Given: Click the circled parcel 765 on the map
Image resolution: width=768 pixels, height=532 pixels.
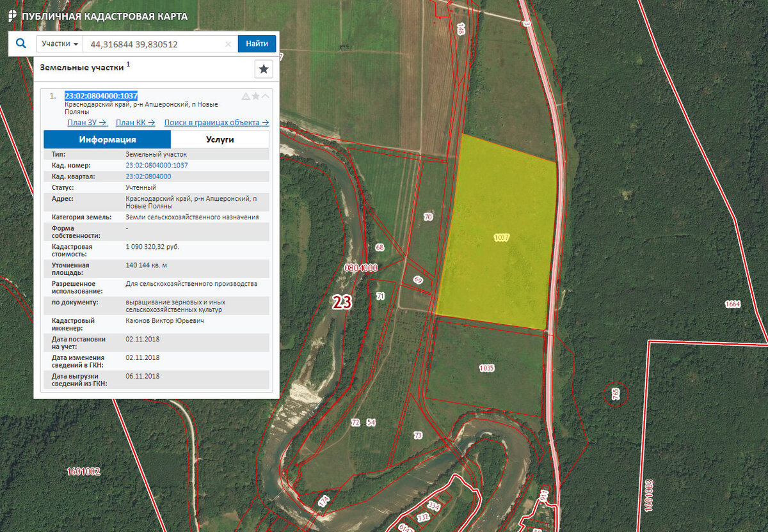Looking at the screenshot, I should point(616,394).
